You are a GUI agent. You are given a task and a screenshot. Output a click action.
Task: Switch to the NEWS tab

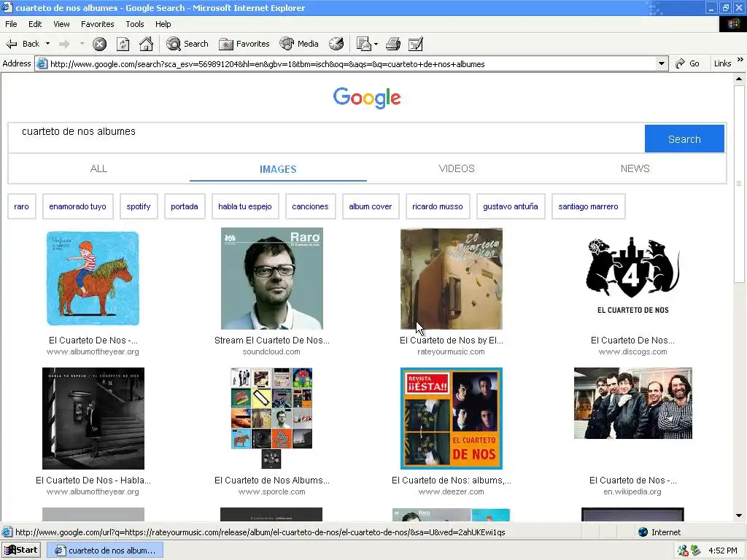635,168
